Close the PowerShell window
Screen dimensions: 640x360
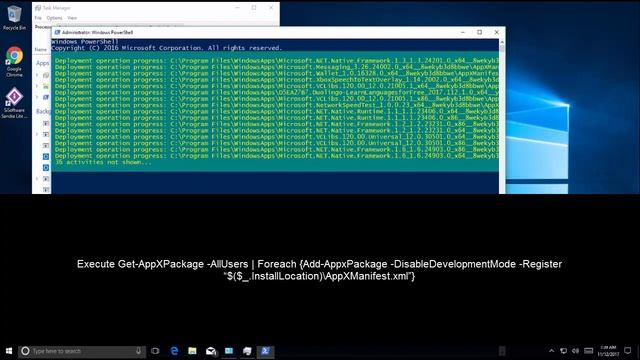click(x=496, y=32)
